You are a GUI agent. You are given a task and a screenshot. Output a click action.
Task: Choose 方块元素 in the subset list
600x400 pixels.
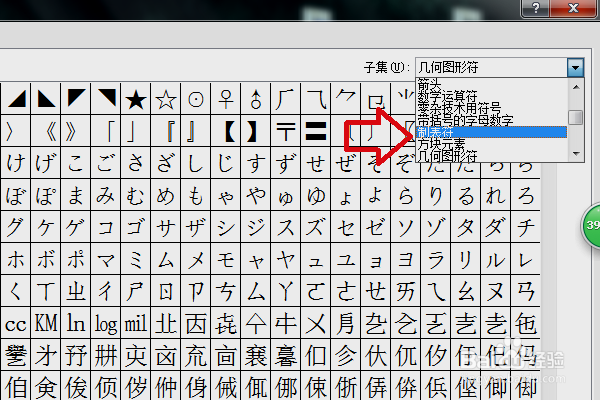[491, 144]
